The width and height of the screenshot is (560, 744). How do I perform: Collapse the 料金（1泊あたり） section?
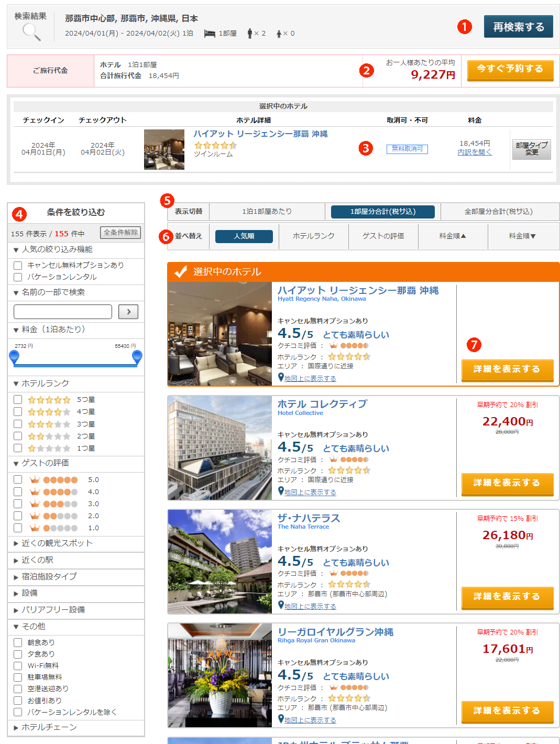pyautogui.click(x=76, y=330)
